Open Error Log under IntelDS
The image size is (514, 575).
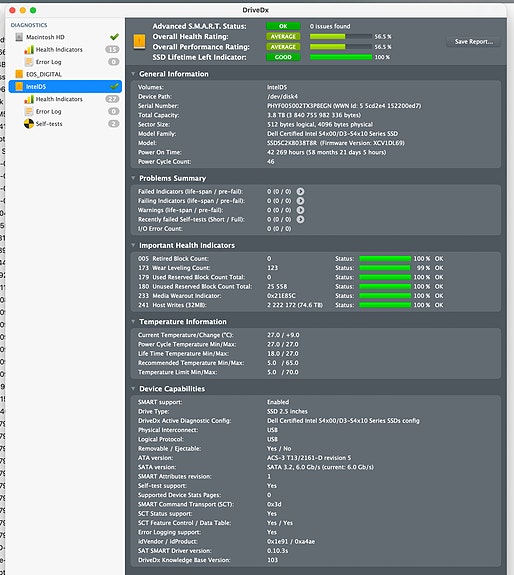point(48,111)
